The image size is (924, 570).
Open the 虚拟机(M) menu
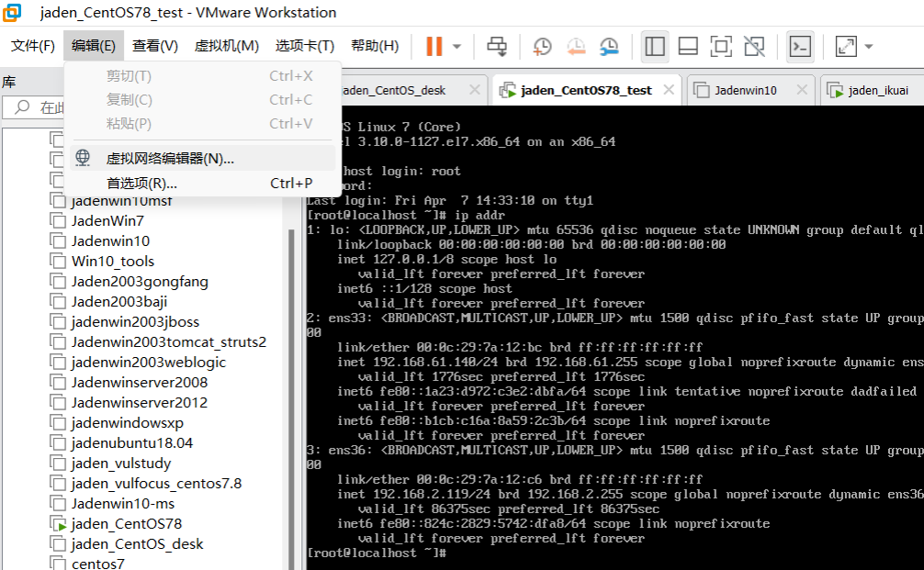[226, 46]
